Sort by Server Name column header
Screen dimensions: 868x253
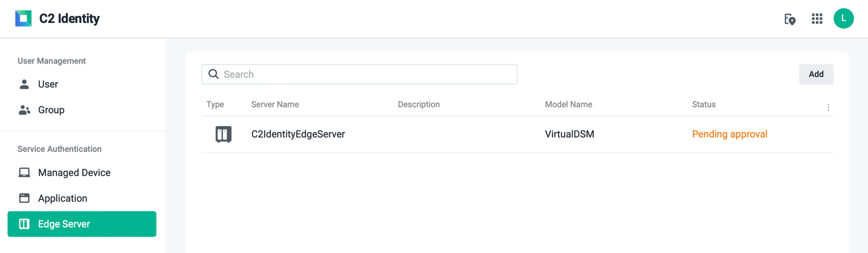tap(275, 104)
